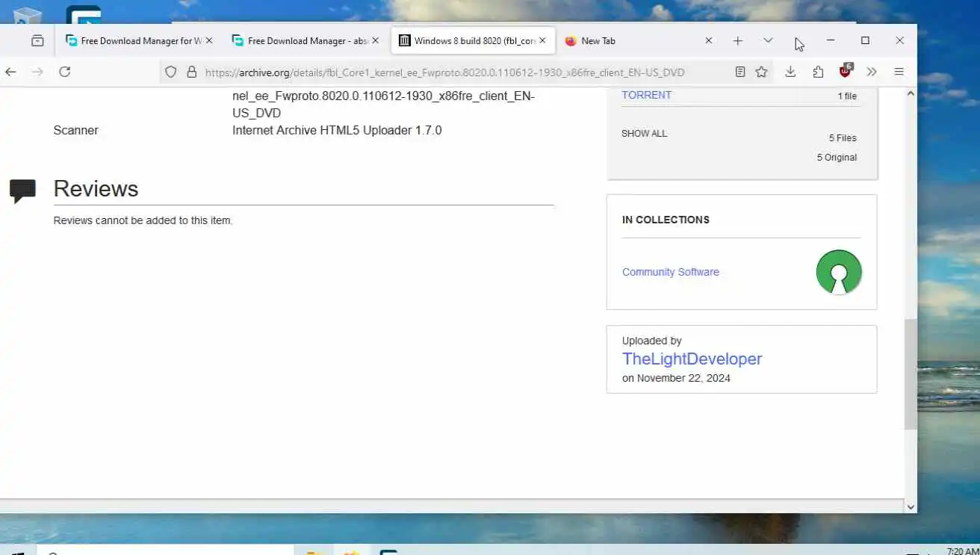
Task: Click the scrollbar up arrow
Action: (911, 93)
